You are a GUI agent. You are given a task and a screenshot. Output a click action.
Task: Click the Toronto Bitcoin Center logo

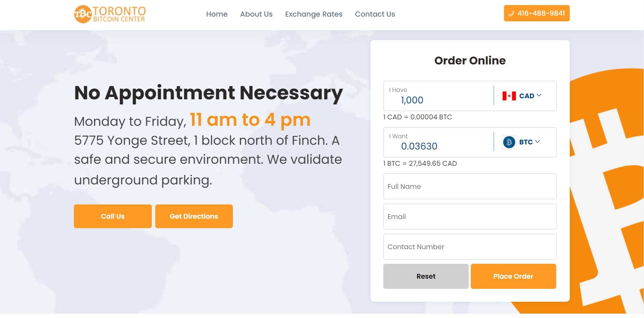coord(110,14)
